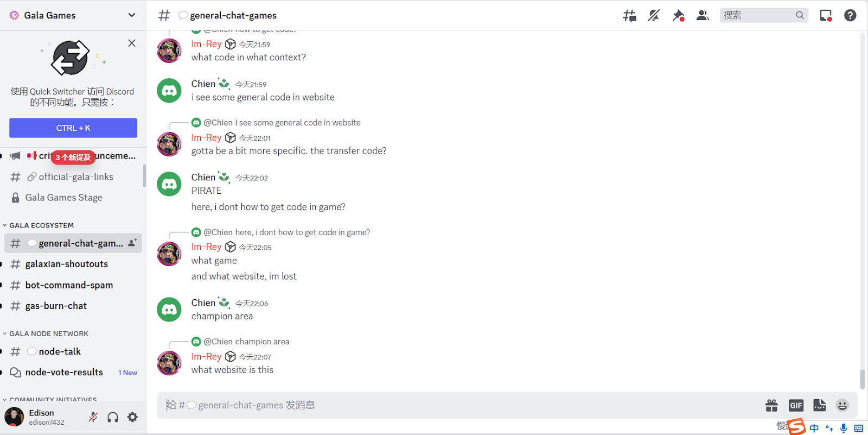Open the emoji picker
Screen dimensions: 868x435
coord(842,405)
